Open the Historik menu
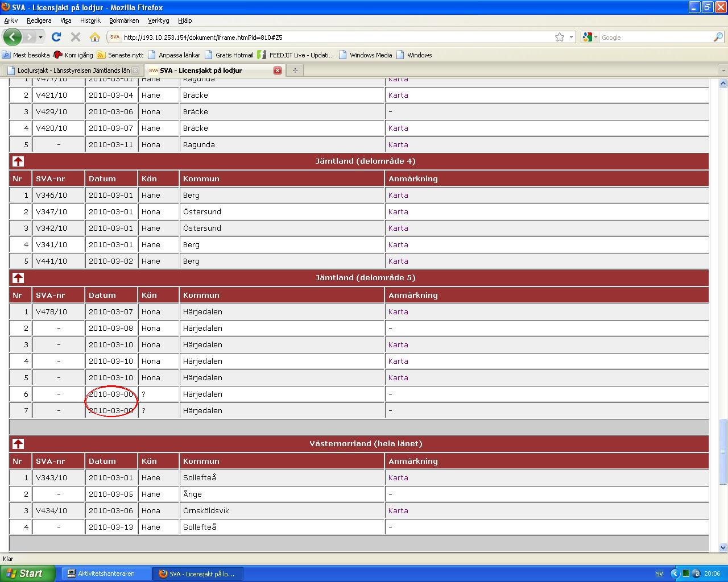 pos(90,20)
